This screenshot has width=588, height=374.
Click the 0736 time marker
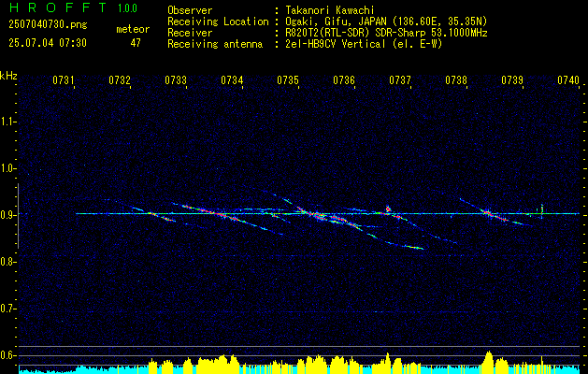[344, 80]
